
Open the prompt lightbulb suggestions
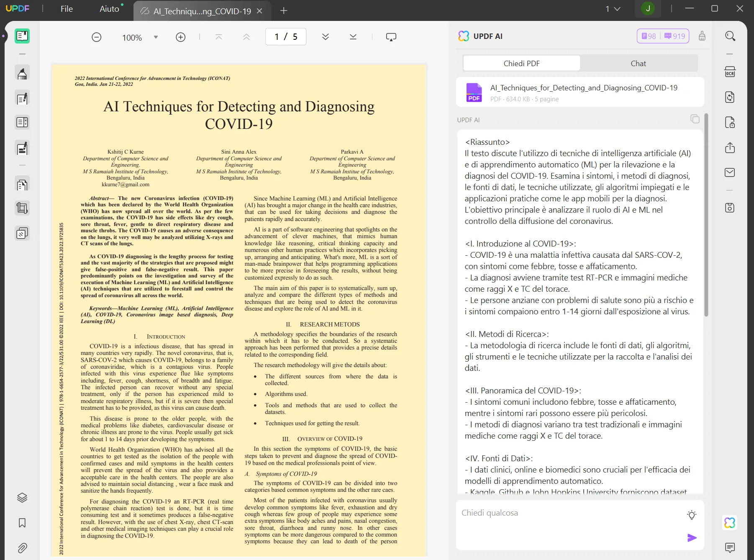point(692,515)
